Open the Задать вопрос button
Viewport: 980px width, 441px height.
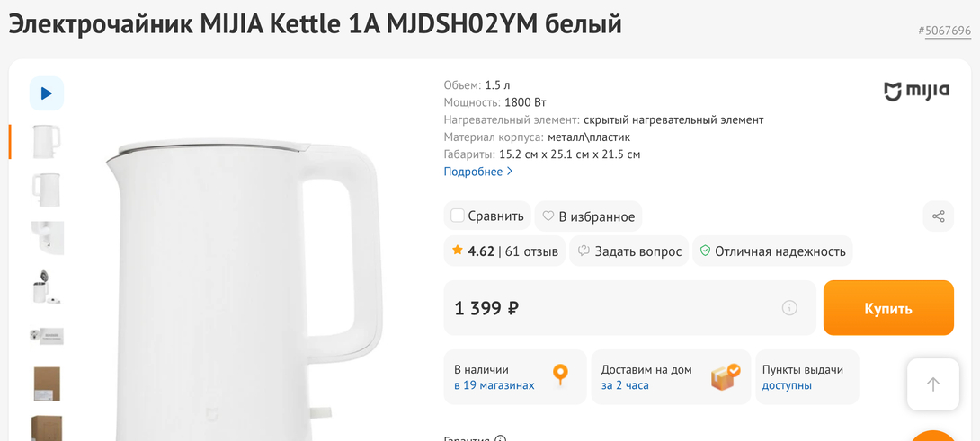(x=628, y=251)
